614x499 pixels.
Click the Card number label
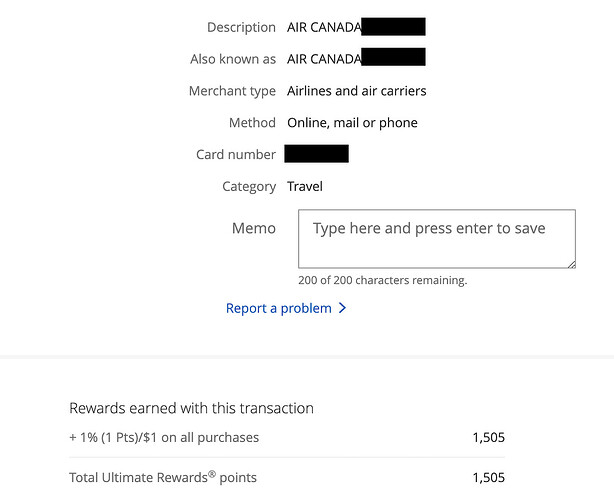click(x=236, y=155)
